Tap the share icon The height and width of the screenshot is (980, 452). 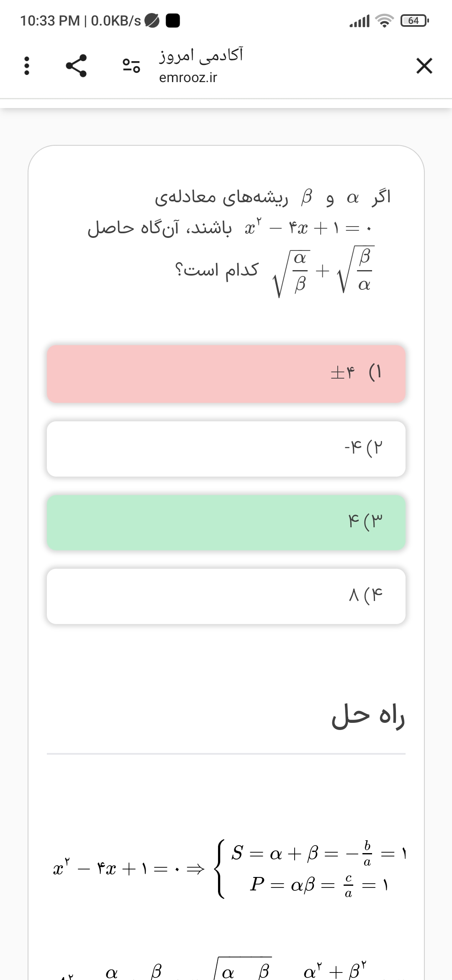pos(76,66)
